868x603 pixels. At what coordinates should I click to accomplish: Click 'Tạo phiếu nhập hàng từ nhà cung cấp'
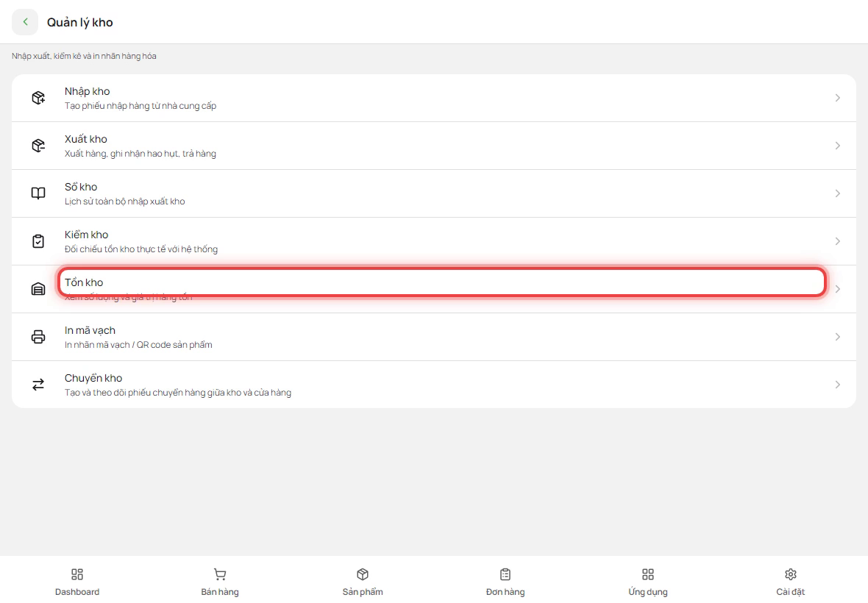pyautogui.click(x=140, y=106)
